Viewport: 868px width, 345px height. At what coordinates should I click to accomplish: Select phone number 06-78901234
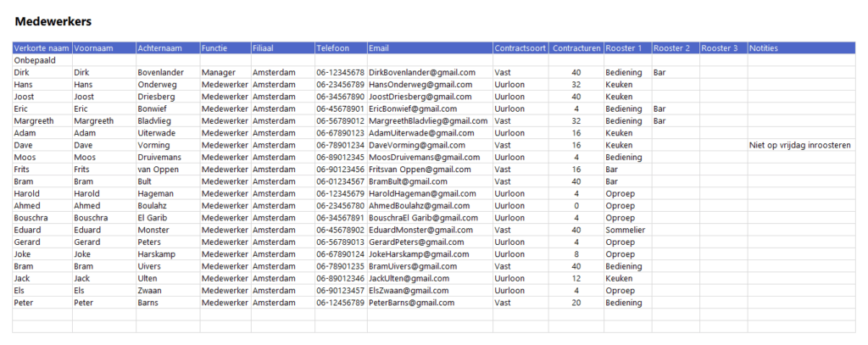340,145
